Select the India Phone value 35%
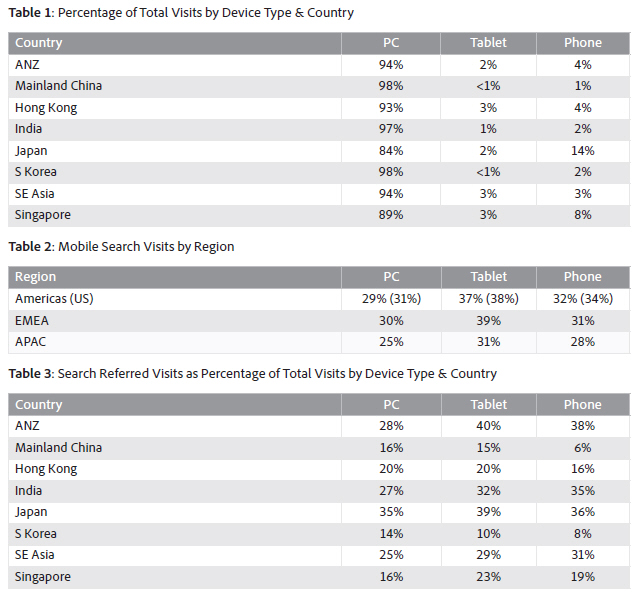Screen dimensions: 633x593 pyautogui.click(x=582, y=491)
